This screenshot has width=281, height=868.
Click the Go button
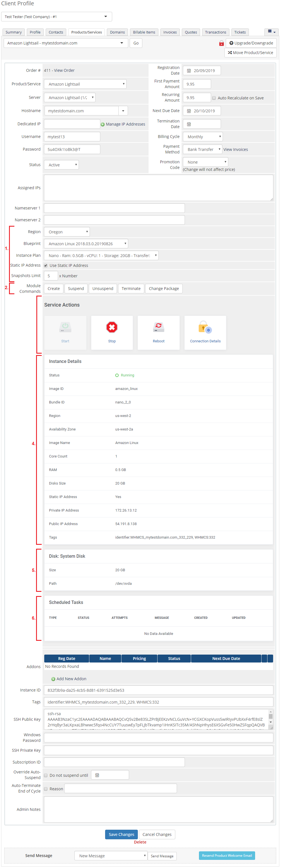tap(136, 43)
